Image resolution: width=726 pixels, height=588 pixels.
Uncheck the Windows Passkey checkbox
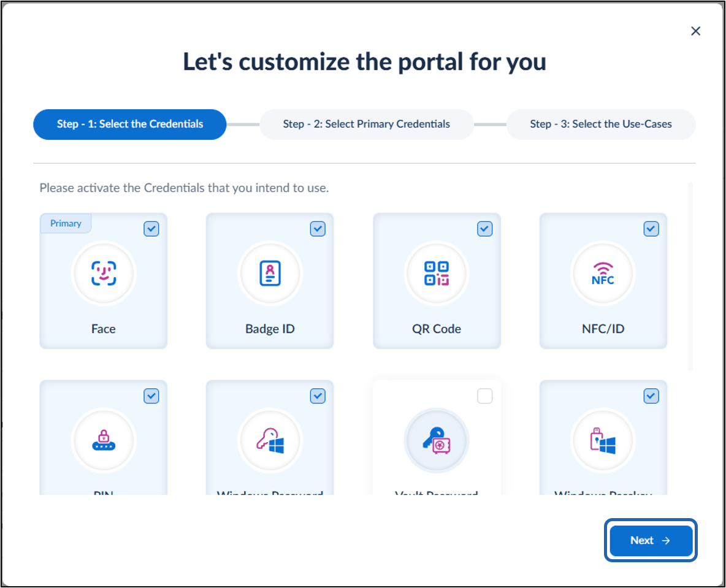[651, 396]
